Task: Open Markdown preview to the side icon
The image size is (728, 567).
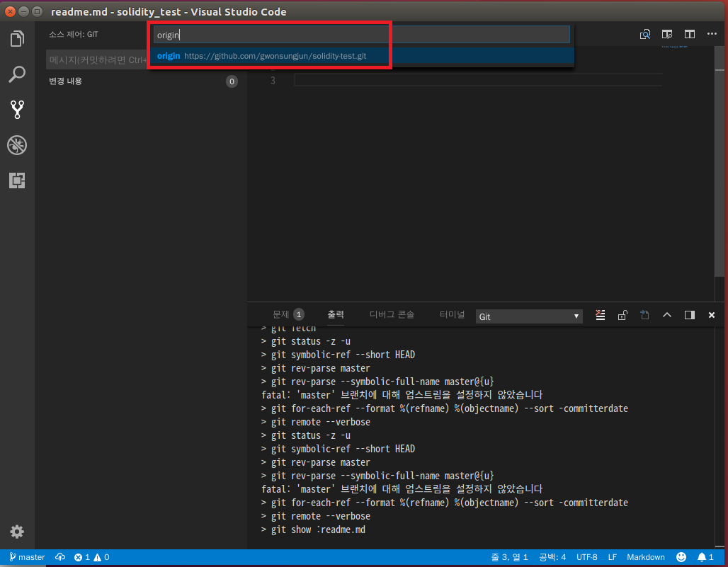Action: [x=667, y=35]
